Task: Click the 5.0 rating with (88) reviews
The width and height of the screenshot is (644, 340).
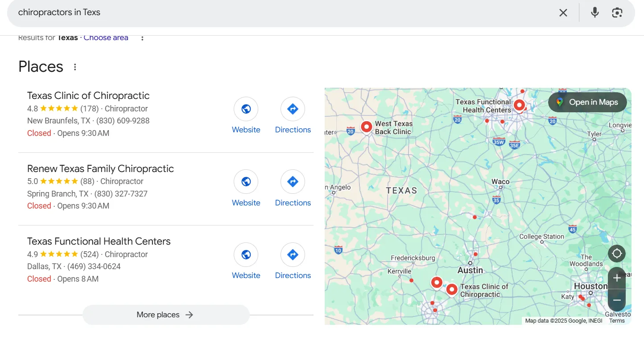Action: [61, 181]
